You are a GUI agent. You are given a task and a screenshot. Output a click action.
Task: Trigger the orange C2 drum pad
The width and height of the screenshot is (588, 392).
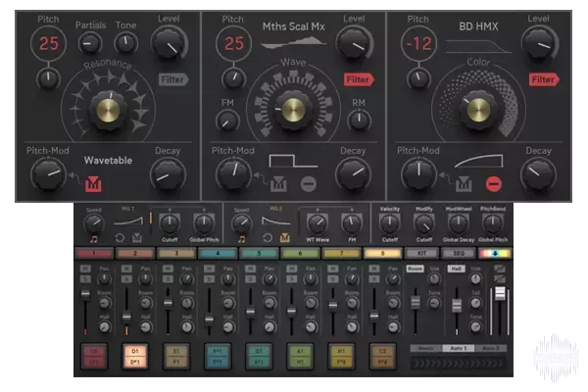[382, 357]
